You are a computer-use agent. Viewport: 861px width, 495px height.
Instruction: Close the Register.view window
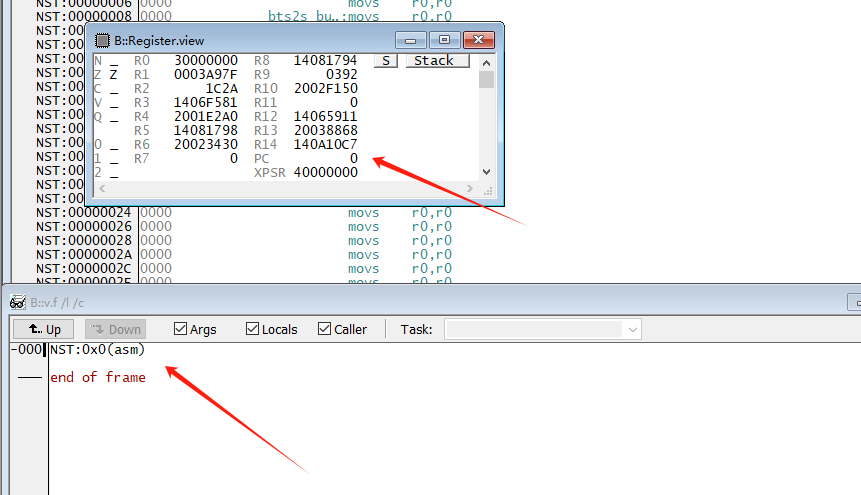click(479, 40)
